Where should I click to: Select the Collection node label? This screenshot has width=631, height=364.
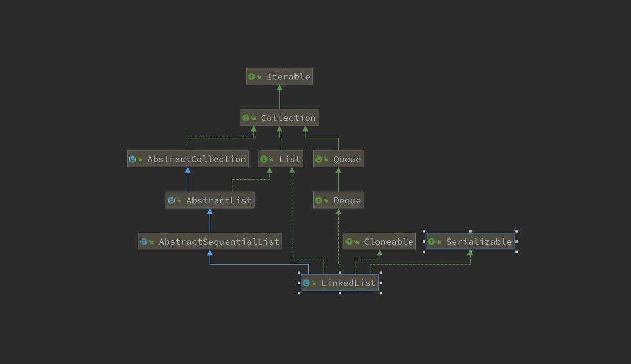(288, 118)
